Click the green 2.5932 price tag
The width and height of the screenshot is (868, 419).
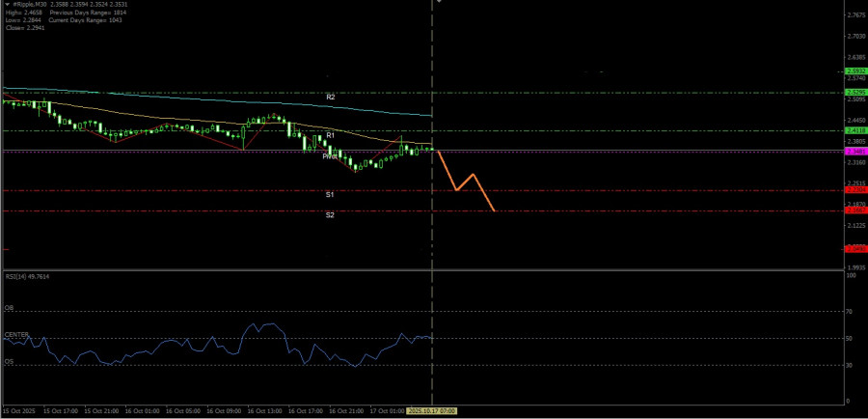[x=854, y=71]
